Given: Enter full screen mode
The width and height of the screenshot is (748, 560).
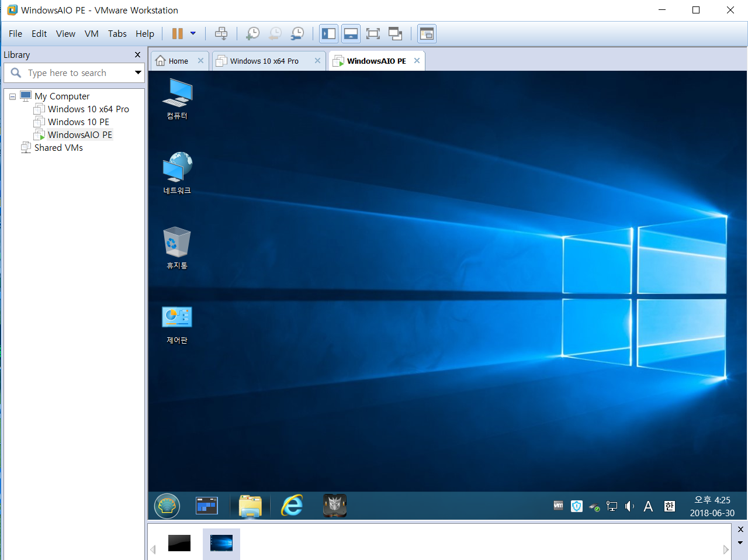Looking at the screenshot, I should point(373,34).
